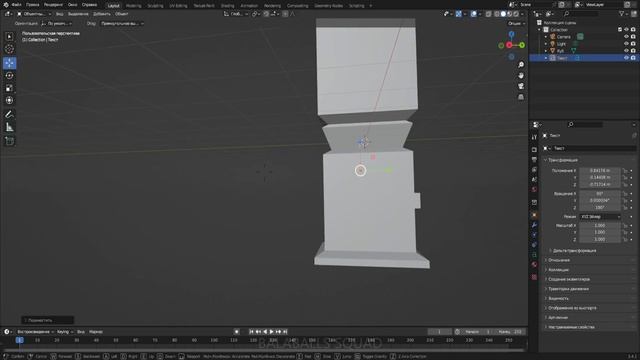Viewport: 640px width, 360px height.
Task: Toggle camera view icon in viewport
Action: (x=521, y=86)
